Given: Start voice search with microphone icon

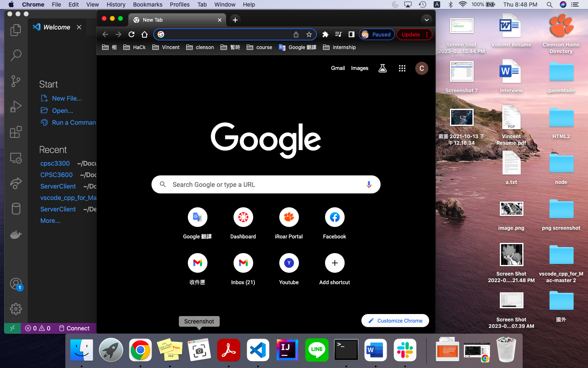Looking at the screenshot, I should [369, 184].
